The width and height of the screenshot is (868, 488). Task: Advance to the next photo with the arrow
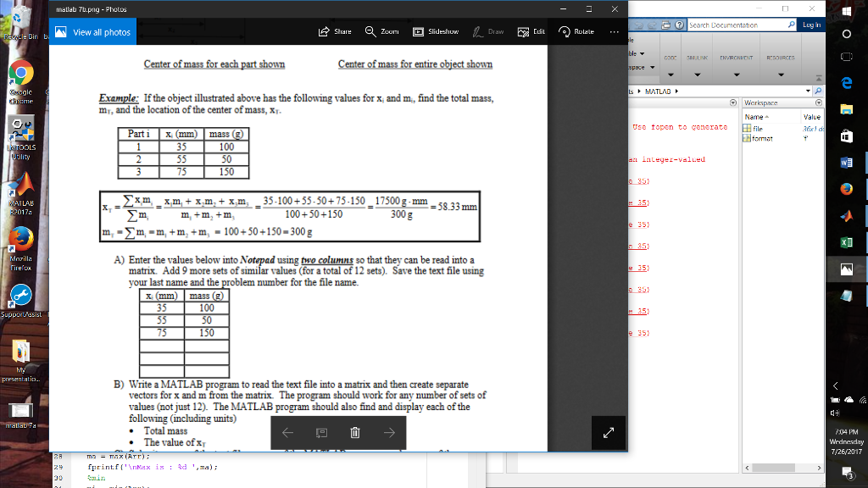coord(387,431)
